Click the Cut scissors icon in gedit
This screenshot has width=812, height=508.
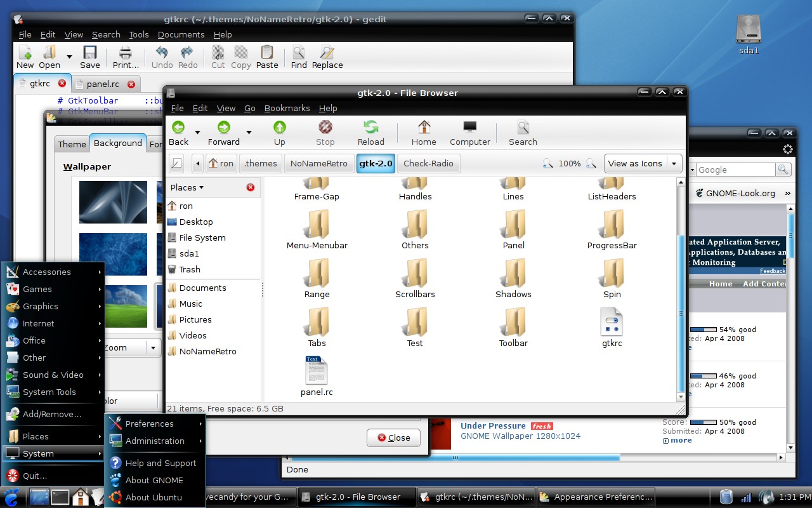click(218, 52)
